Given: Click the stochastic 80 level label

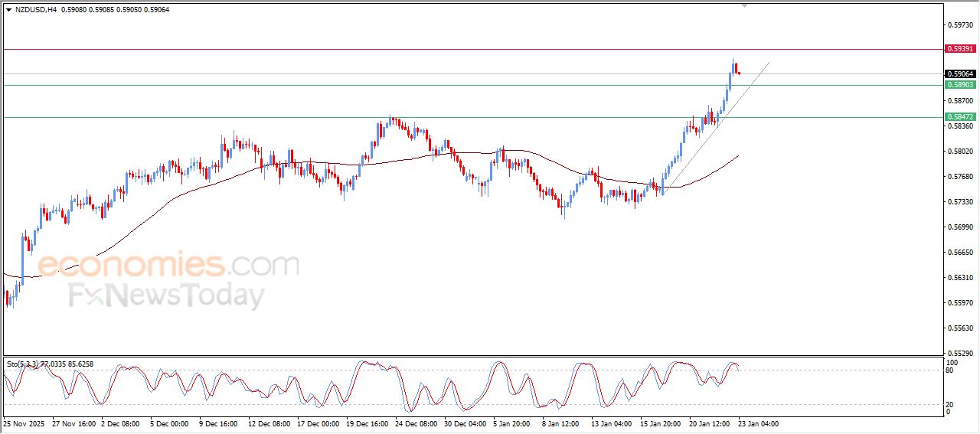Looking at the screenshot, I should pyautogui.click(x=951, y=370).
